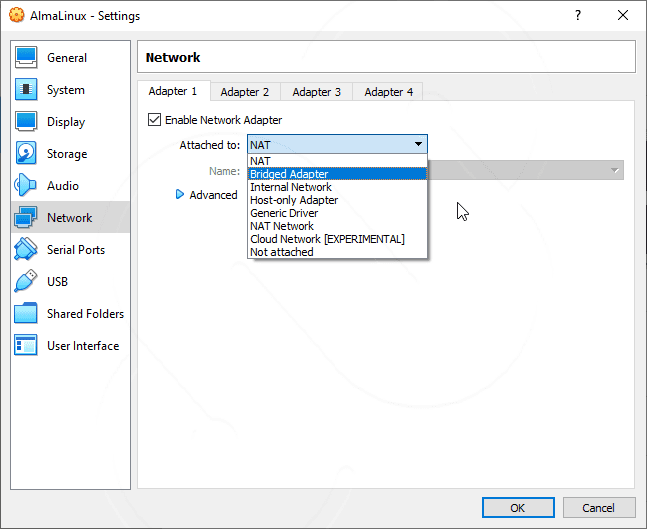Select the User Interface icon
Image resolution: width=647 pixels, height=529 pixels.
(26, 345)
